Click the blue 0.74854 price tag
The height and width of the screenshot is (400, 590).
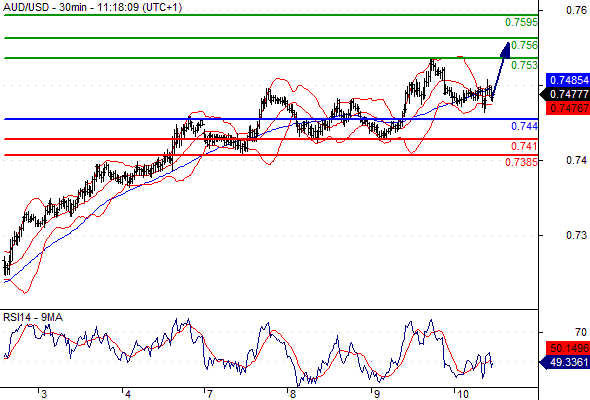pyautogui.click(x=567, y=80)
